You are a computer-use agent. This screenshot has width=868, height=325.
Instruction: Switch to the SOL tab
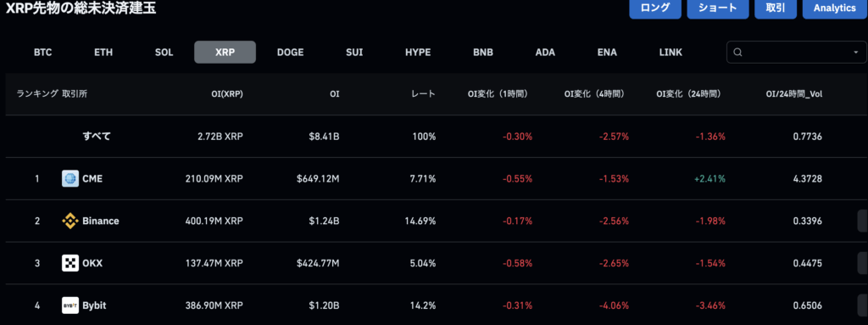pyautogui.click(x=164, y=52)
